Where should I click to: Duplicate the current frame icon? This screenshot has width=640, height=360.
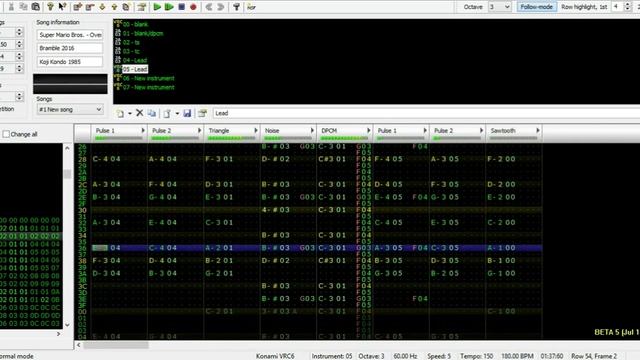click(x=126, y=7)
